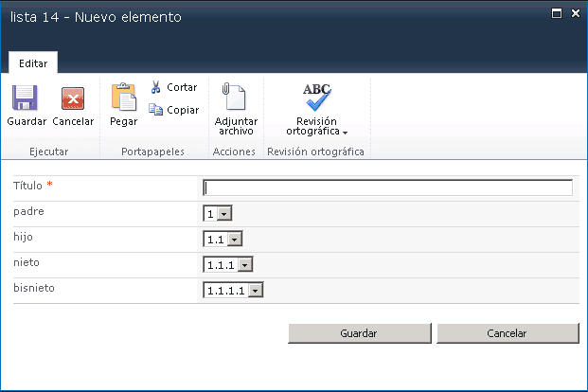
Task: Click the Copiar pages icon
Action: coord(155,110)
